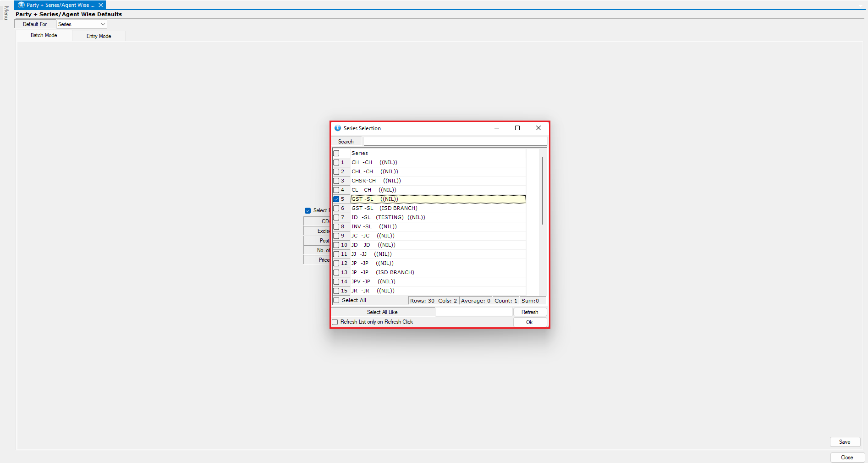Click the Save button

tap(845, 442)
